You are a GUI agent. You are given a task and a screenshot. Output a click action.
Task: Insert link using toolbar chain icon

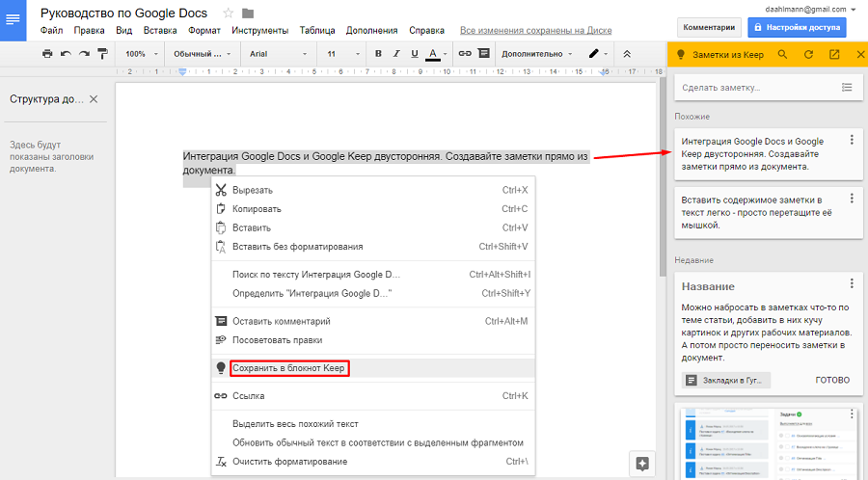(465, 54)
